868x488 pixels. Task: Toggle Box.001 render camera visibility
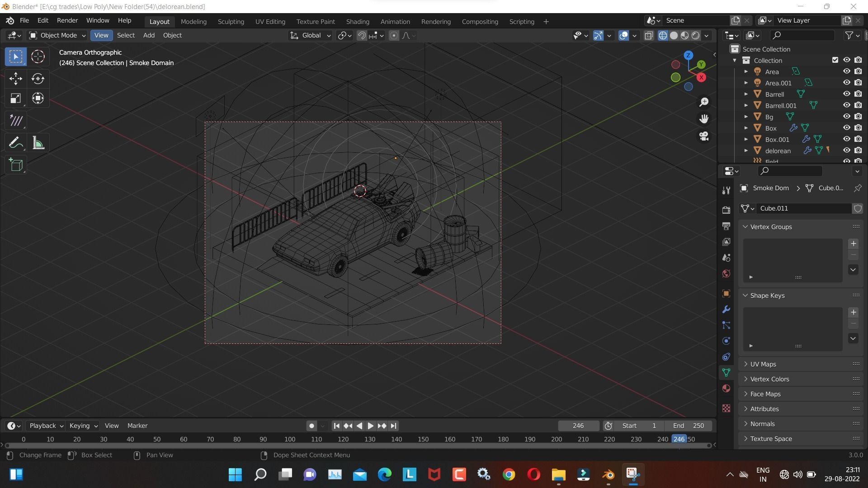click(858, 139)
